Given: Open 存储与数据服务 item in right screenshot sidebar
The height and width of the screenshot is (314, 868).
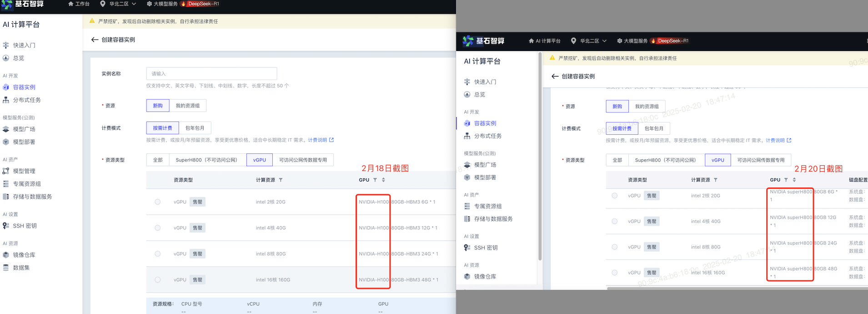Looking at the screenshot, I should click(493, 219).
